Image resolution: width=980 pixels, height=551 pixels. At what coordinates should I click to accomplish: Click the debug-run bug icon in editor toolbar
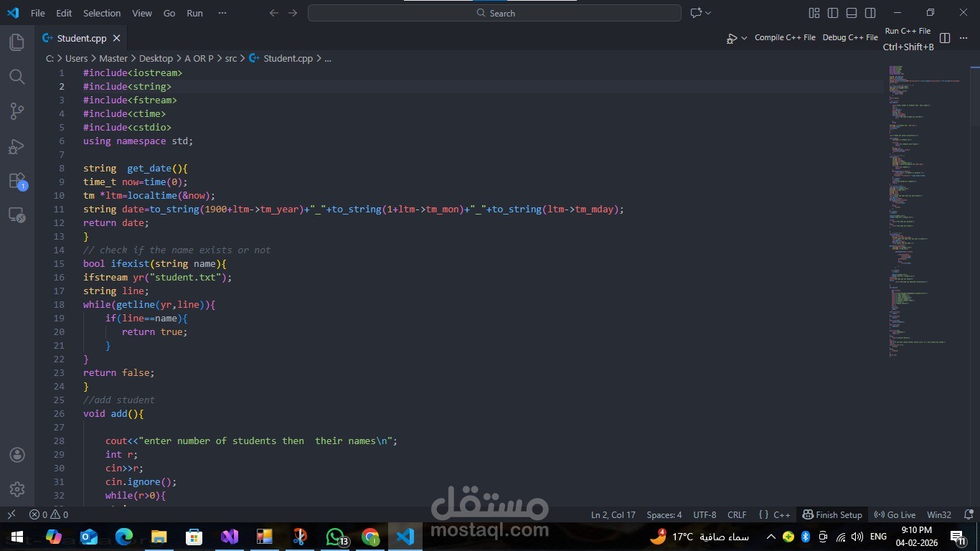pos(732,38)
